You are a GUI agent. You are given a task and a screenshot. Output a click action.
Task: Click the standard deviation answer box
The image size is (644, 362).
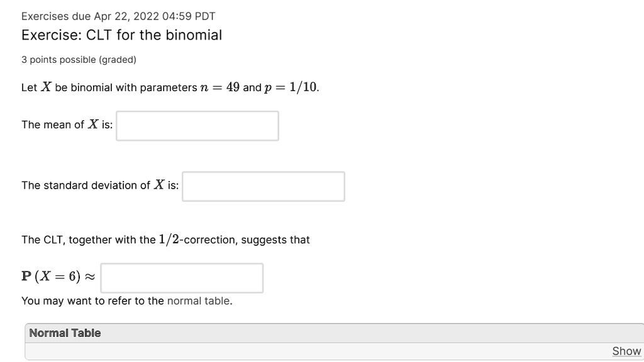263,186
